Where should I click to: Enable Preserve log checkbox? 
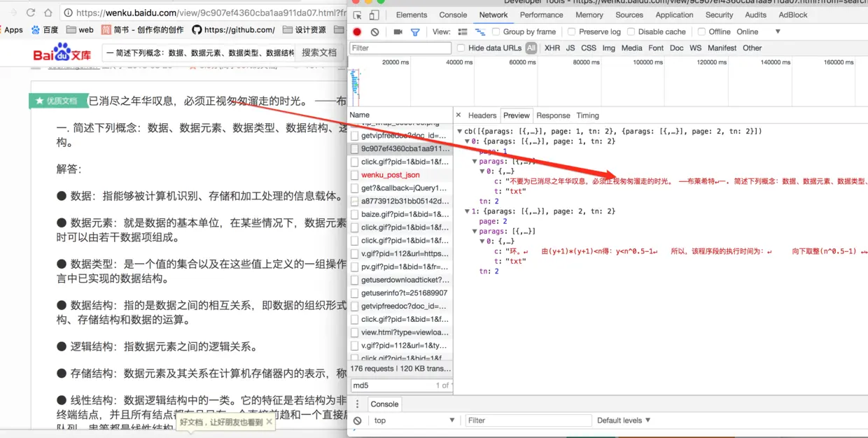572,32
